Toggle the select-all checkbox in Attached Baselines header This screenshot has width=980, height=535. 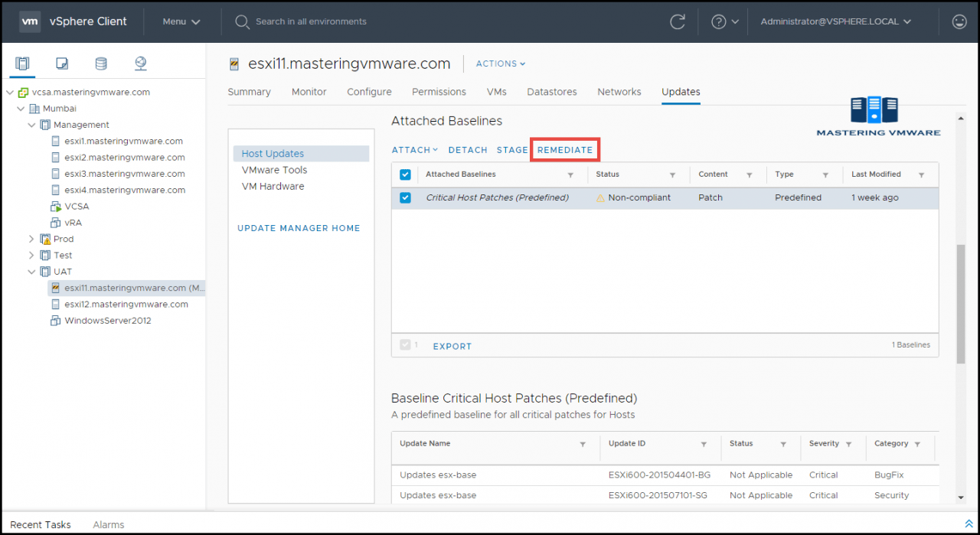[x=405, y=174]
